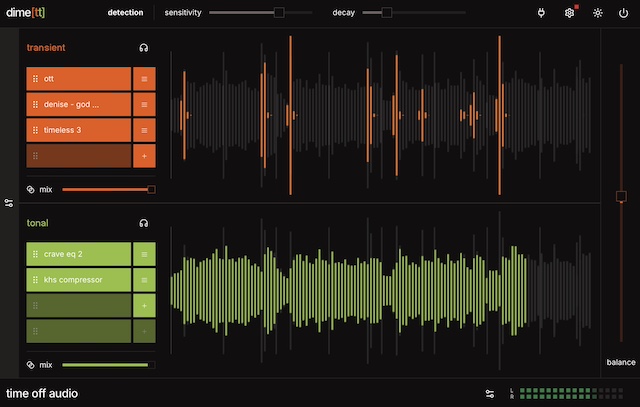Image resolution: width=640 pixels, height=407 pixels.
Task: Solo-listen to the transient channel via headphones icon
Action: tap(144, 48)
